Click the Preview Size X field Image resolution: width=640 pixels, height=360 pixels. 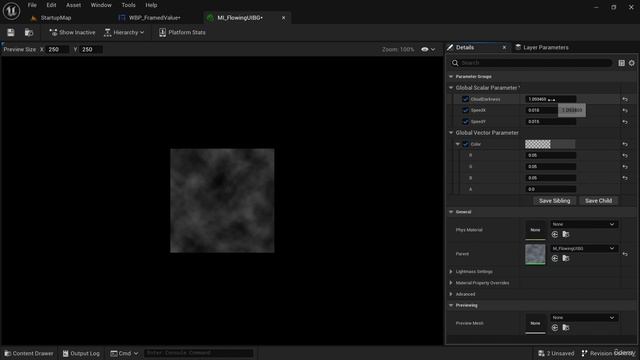58,49
